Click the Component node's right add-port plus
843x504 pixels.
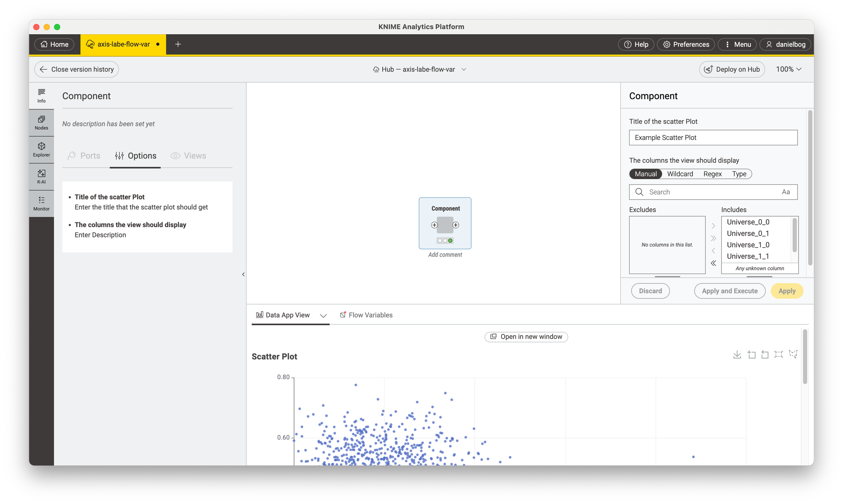point(456,225)
